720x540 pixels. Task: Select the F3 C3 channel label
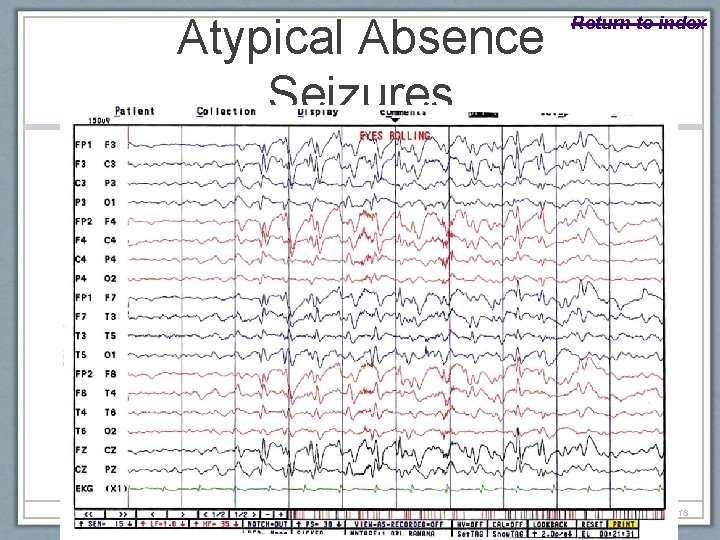tap(96, 164)
